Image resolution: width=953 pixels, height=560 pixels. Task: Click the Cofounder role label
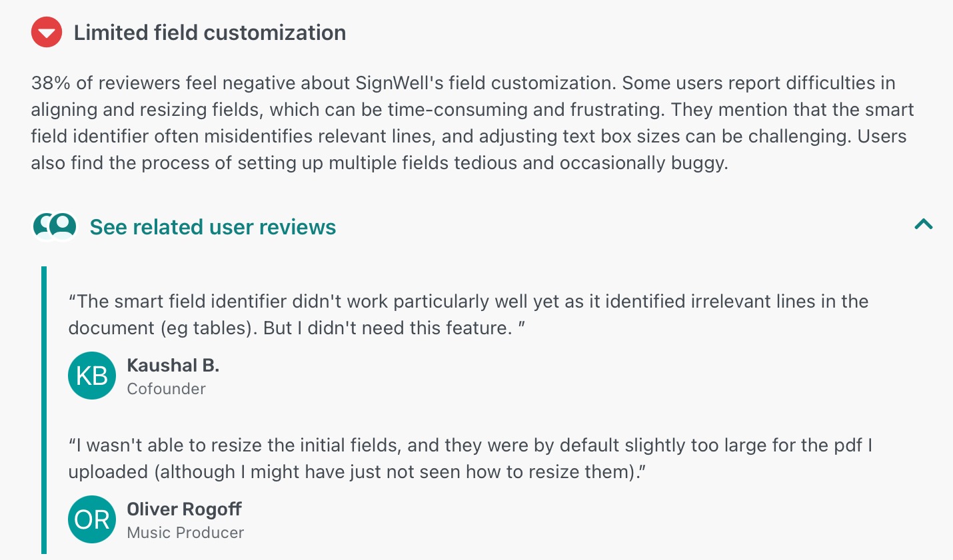coord(166,389)
